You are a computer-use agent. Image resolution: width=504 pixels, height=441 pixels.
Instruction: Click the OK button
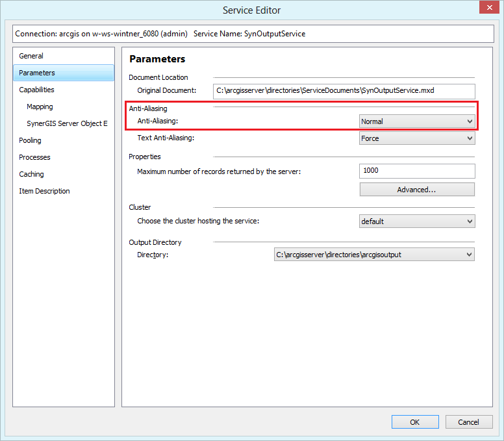coord(414,422)
